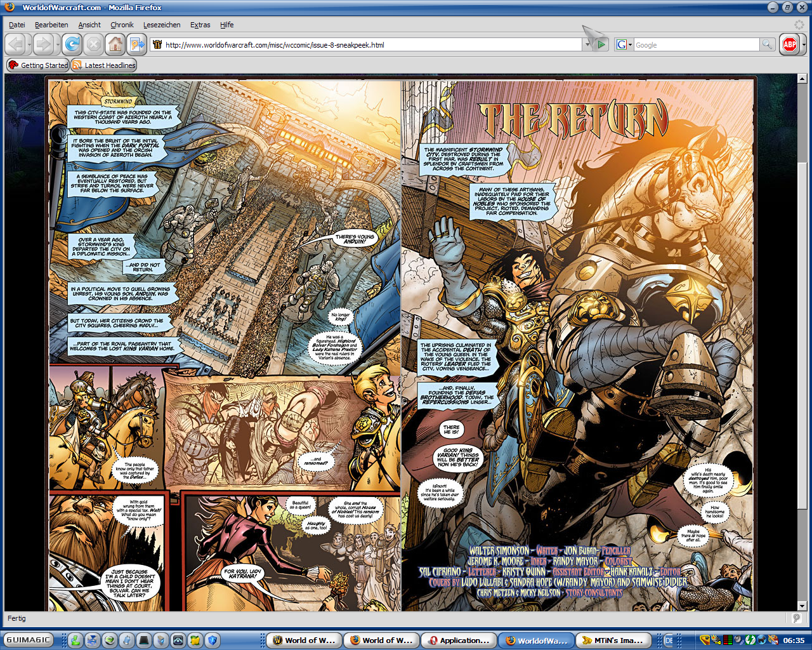Click the sixth quick launch icon

pos(160,640)
